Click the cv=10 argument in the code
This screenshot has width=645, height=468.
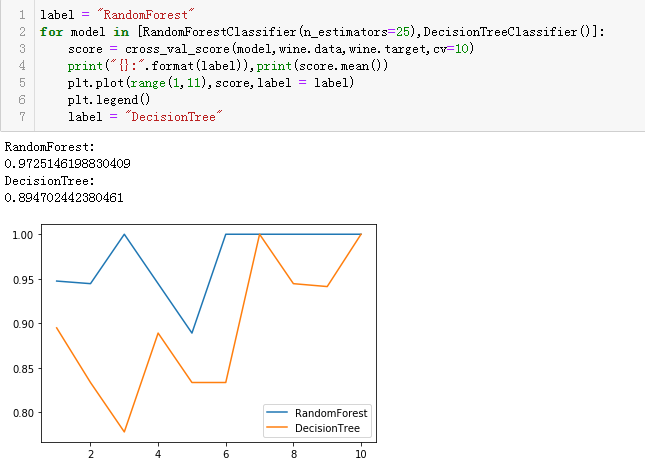(x=458, y=49)
